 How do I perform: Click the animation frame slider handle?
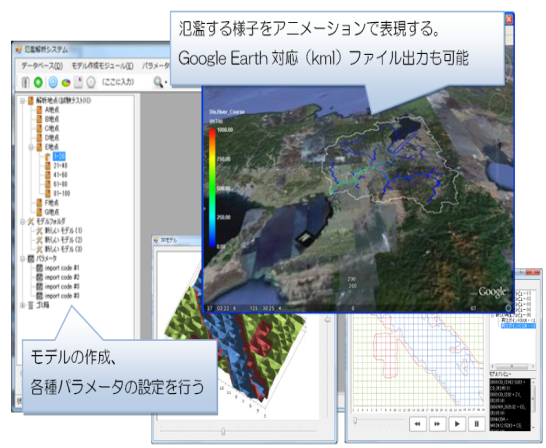click(355, 421)
